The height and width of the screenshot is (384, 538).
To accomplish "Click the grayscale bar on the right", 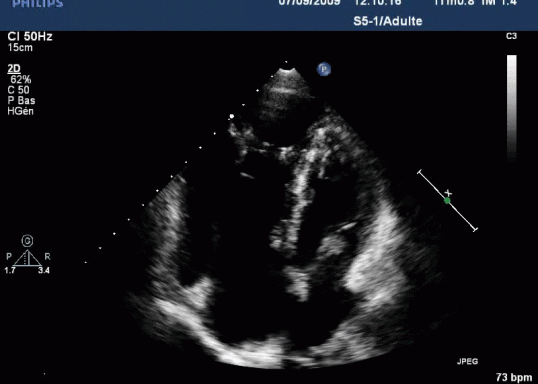I will [512, 108].
